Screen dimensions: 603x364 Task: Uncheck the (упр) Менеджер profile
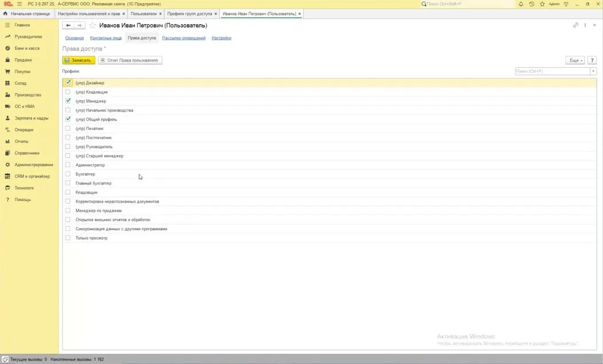(68, 100)
